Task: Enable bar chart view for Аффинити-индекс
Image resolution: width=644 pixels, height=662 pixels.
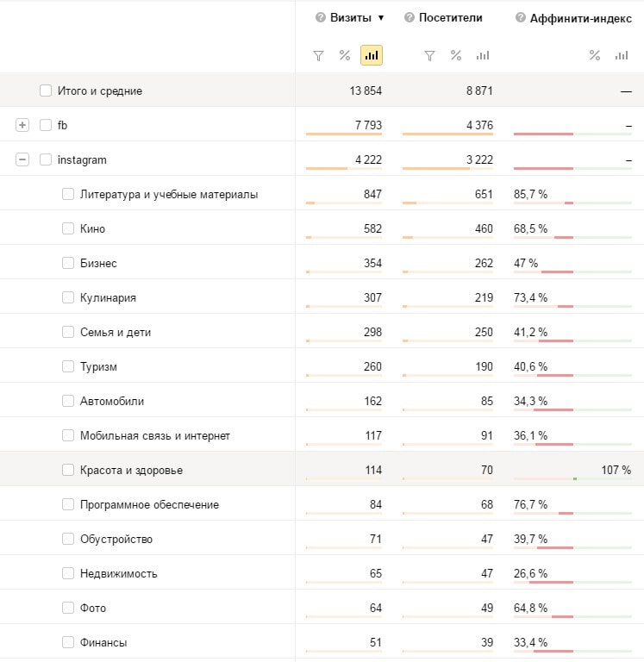Action: click(x=622, y=56)
